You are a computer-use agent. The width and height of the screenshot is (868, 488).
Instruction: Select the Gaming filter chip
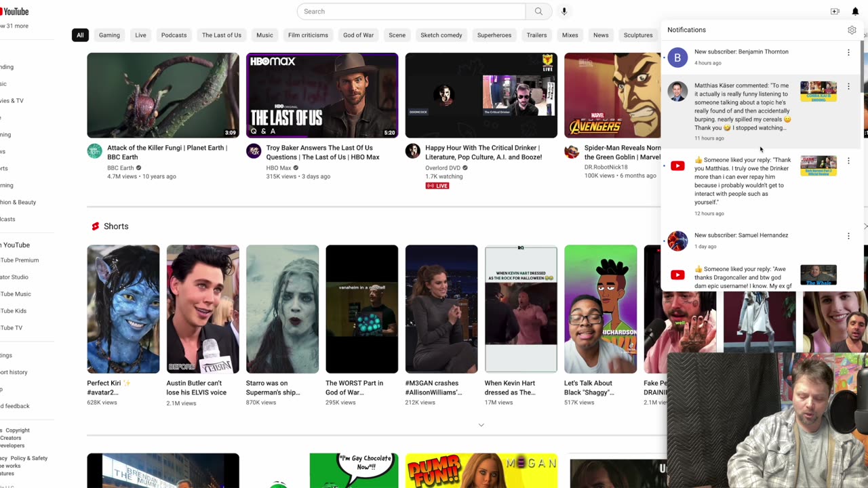[109, 35]
